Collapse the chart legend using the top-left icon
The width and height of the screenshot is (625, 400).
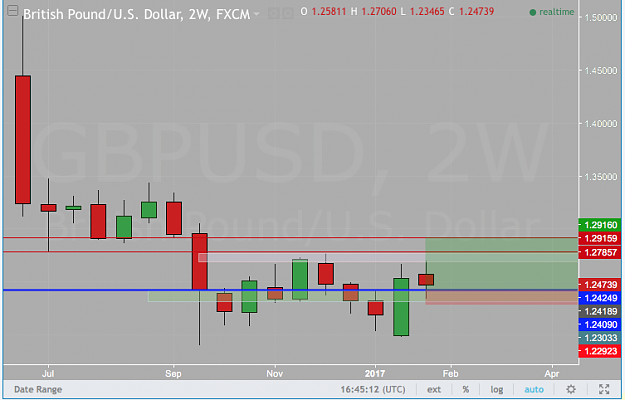click(x=13, y=11)
